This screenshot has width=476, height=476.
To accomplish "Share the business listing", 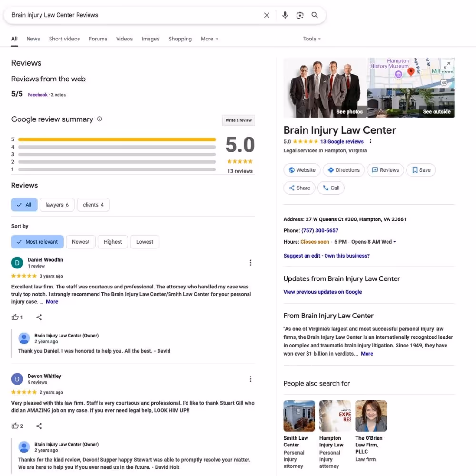I will (299, 188).
